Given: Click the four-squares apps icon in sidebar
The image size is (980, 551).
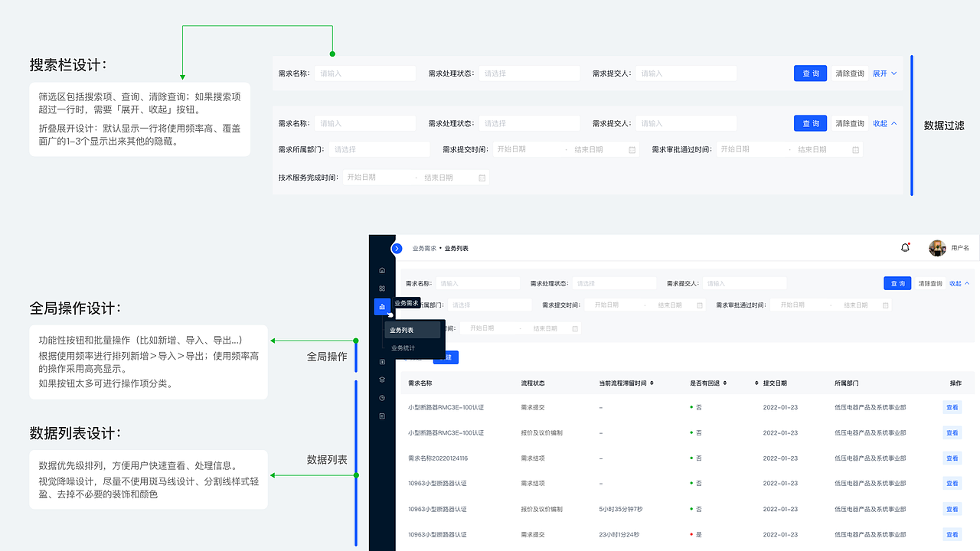Looking at the screenshot, I should point(382,289).
